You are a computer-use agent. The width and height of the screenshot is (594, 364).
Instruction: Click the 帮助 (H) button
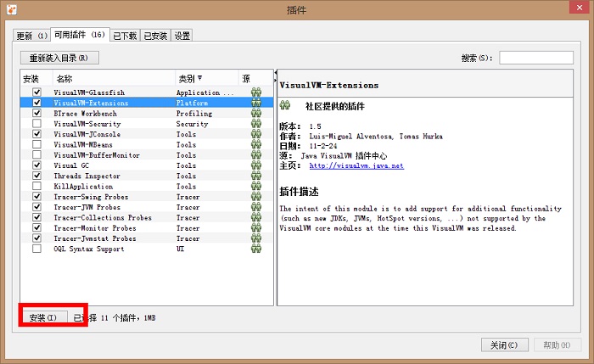[x=558, y=344]
